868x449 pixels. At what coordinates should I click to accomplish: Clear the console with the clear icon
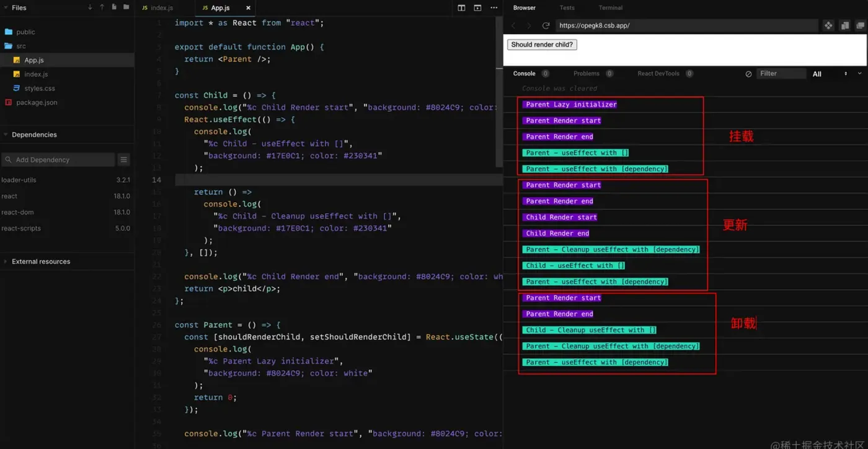coord(748,74)
